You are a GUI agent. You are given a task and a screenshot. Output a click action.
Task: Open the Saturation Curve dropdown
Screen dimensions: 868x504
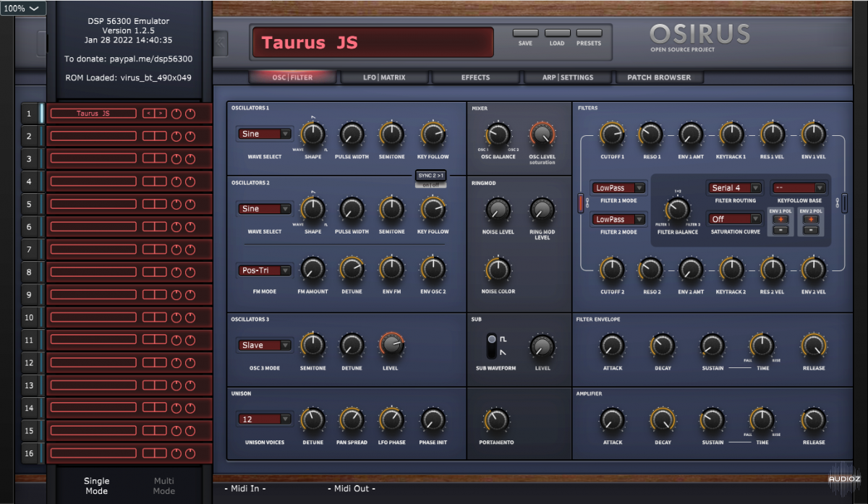click(735, 219)
